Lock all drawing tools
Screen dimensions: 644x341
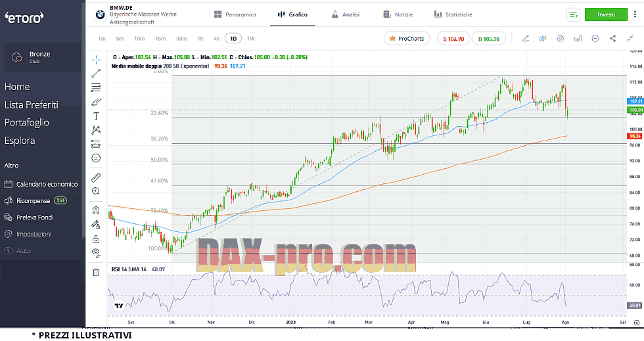pos(96,239)
